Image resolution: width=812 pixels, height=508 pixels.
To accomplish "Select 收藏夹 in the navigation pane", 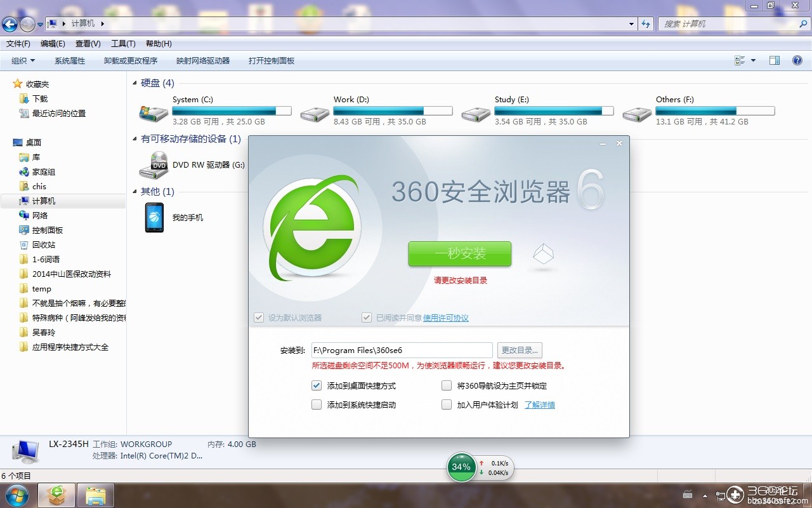I will point(37,84).
